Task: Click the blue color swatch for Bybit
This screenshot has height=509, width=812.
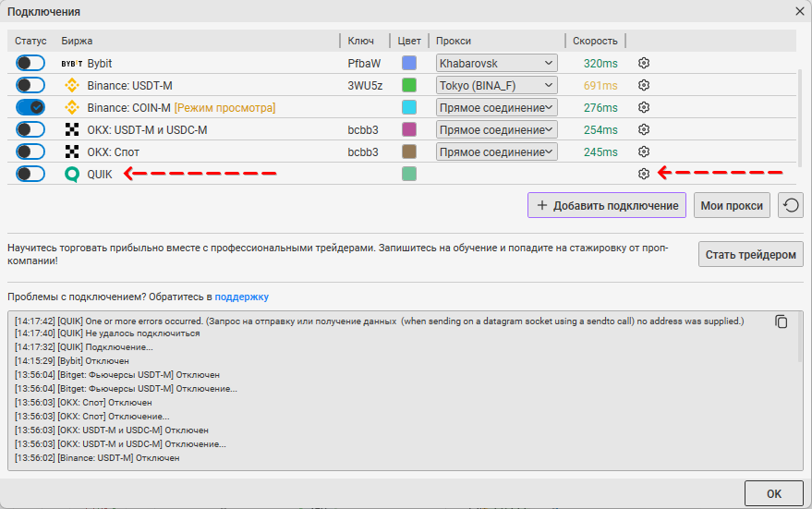Action: [409, 63]
